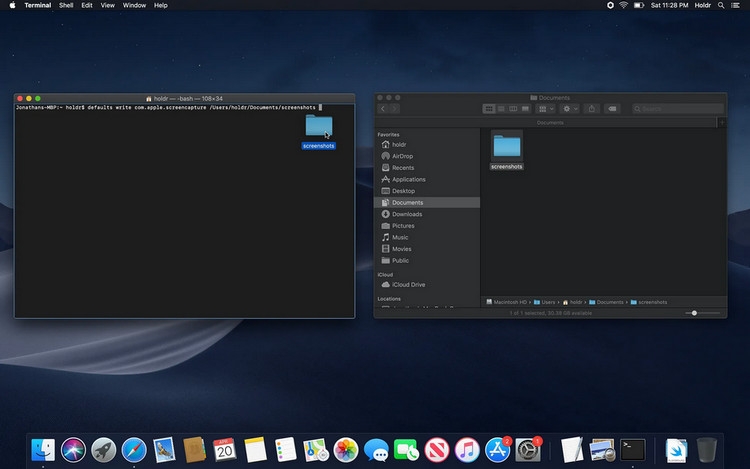Click Users in Finder path bar
Image resolution: width=750 pixels, height=469 pixels.
(544, 302)
